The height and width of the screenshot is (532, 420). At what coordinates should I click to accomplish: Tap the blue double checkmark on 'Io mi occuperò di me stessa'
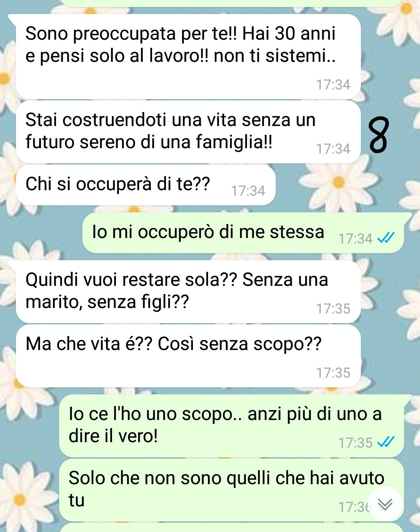(386, 238)
